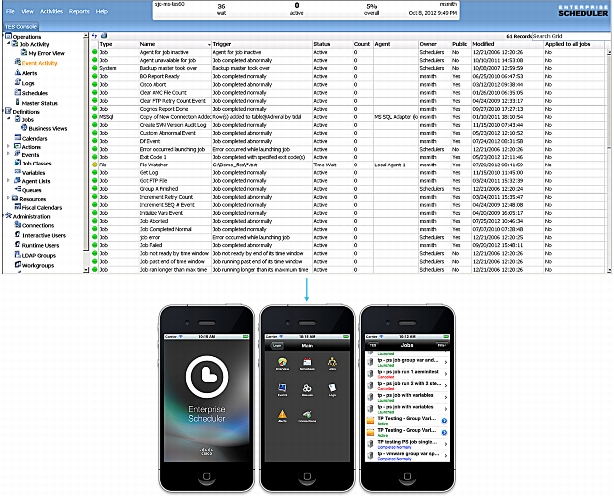Click the refresh icon above the grid

tap(94, 36)
